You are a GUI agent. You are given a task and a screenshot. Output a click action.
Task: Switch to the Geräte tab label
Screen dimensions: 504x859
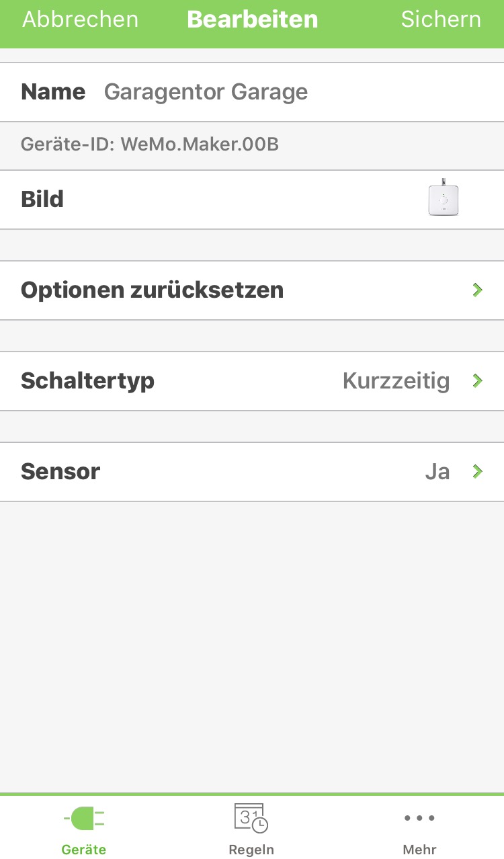coord(84,850)
